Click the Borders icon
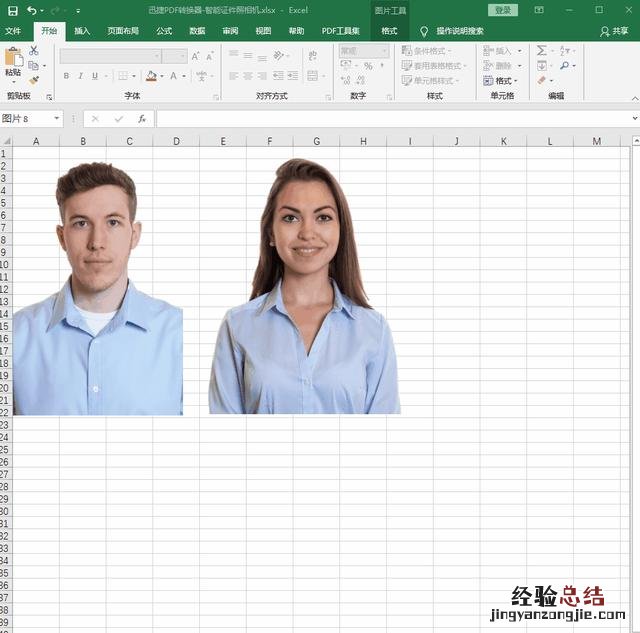Viewport: 640px width, 633px height. click(122, 76)
